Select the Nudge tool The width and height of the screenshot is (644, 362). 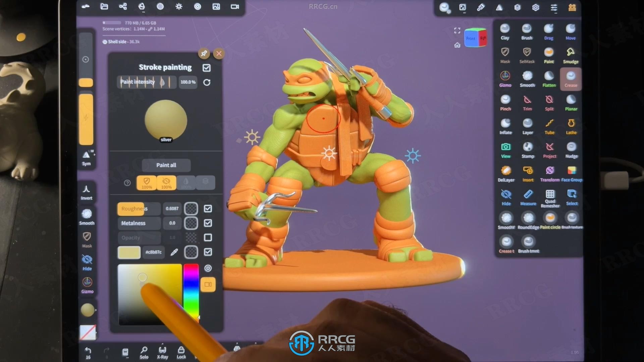point(571,150)
